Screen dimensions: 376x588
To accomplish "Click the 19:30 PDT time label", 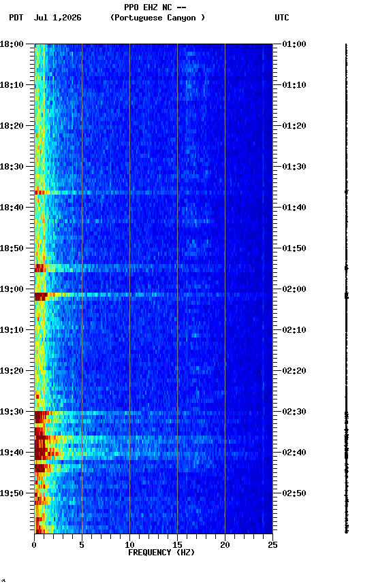I will 12,412.
